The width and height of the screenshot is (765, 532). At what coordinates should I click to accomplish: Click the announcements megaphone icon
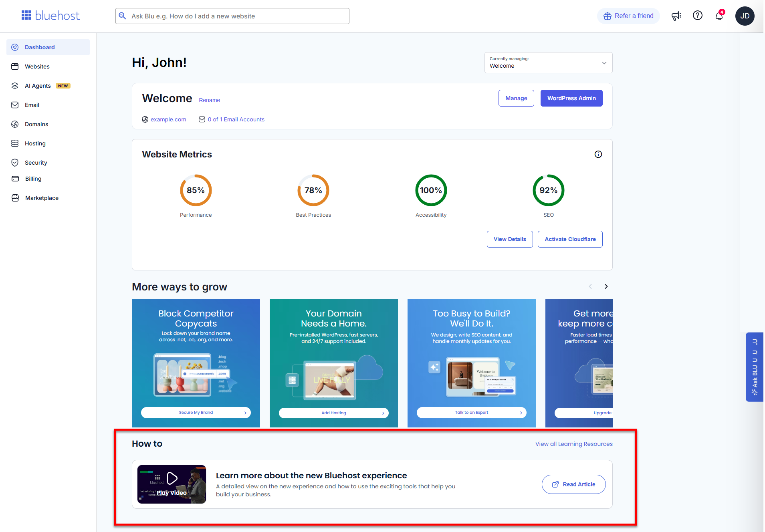click(676, 16)
